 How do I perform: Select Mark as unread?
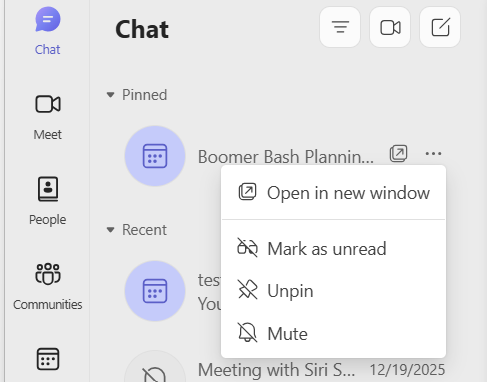[x=333, y=248]
